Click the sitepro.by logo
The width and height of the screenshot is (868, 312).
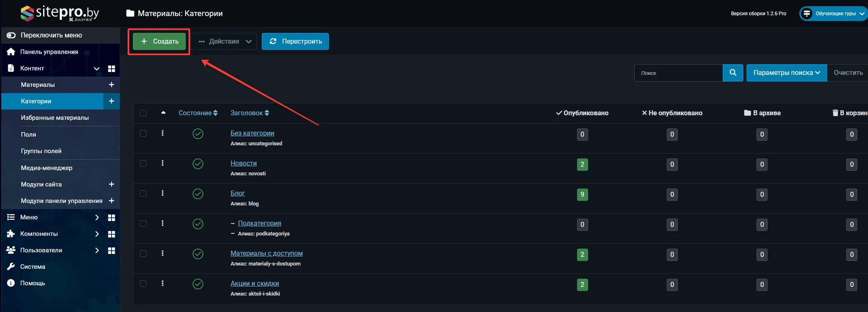pos(60,13)
